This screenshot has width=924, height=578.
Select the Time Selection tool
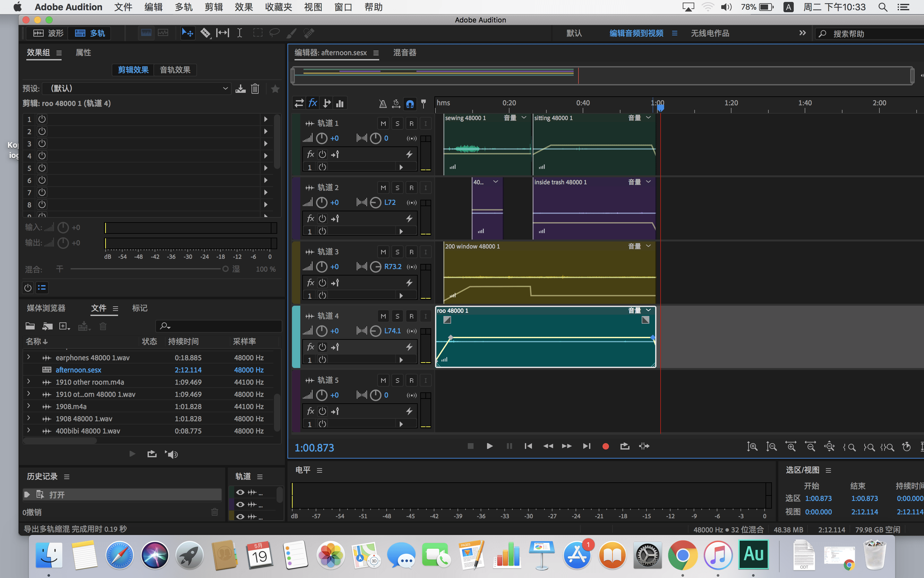point(239,33)
